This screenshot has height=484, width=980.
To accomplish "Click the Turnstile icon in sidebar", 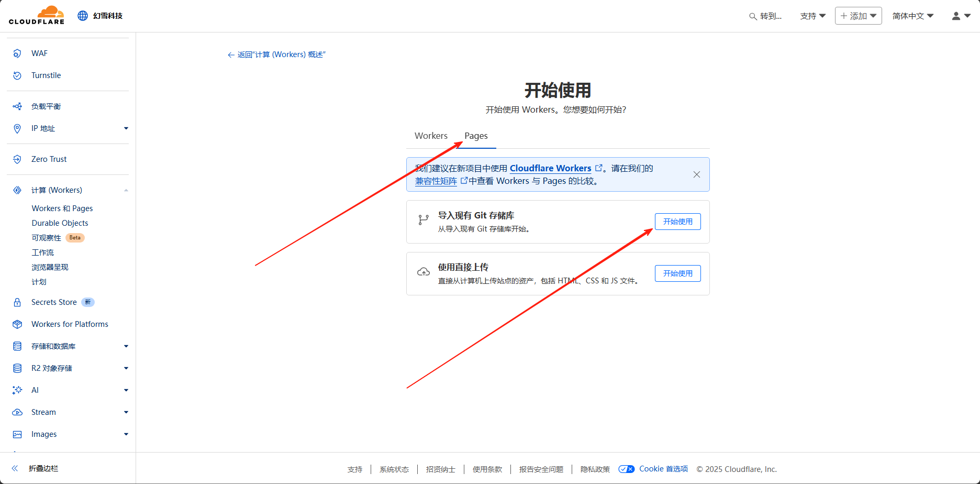I will tap(17, 75).
